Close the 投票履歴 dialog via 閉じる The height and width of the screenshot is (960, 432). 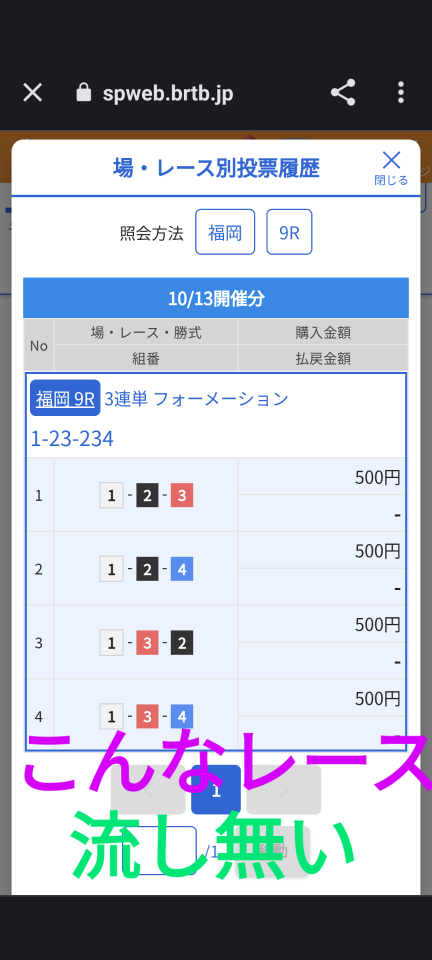tap(391, 168)
